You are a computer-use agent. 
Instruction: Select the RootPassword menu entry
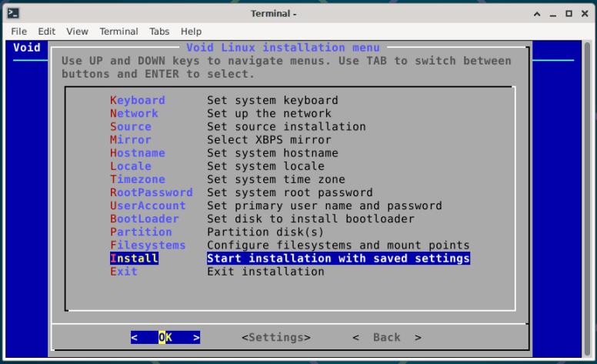click(152, 192)
